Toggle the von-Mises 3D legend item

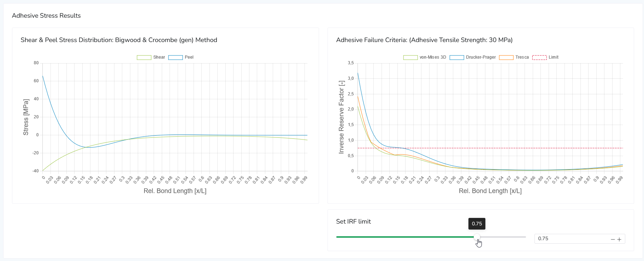tap(425, 57)
